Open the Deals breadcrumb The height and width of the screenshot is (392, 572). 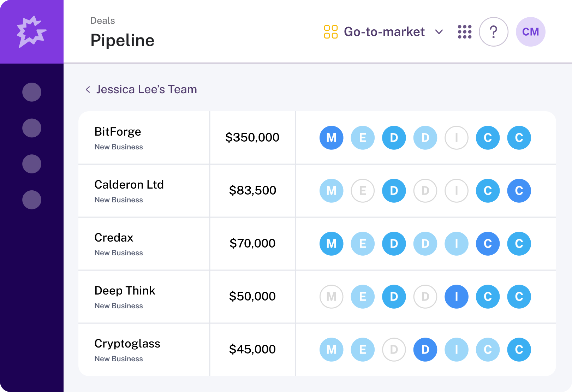pos(102,21)
